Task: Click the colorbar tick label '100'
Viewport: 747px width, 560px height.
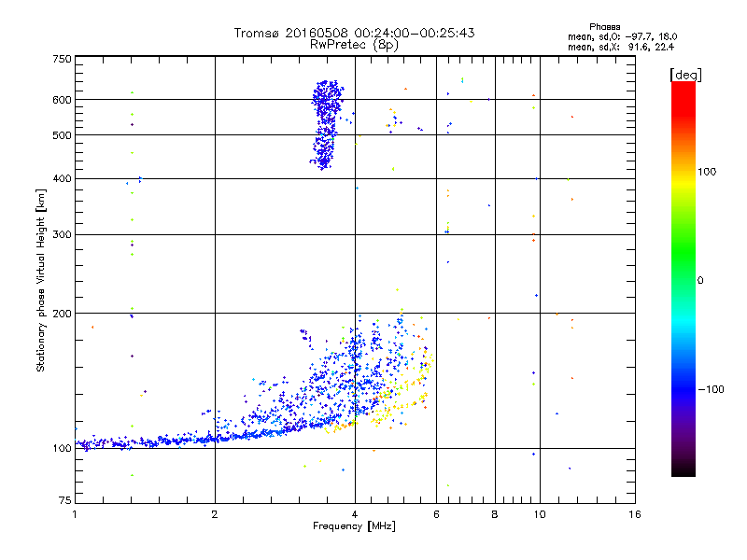Action: pyautogui.click(x=707, y=172)
